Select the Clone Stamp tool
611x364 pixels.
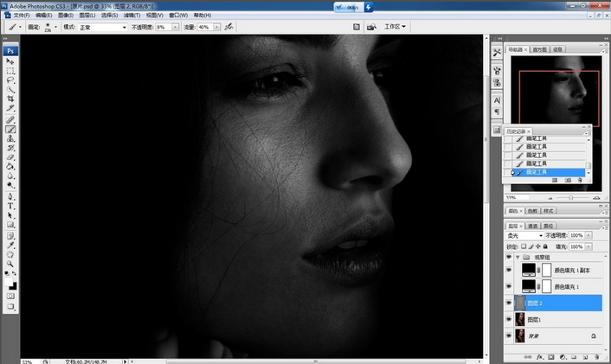point(10,138)
